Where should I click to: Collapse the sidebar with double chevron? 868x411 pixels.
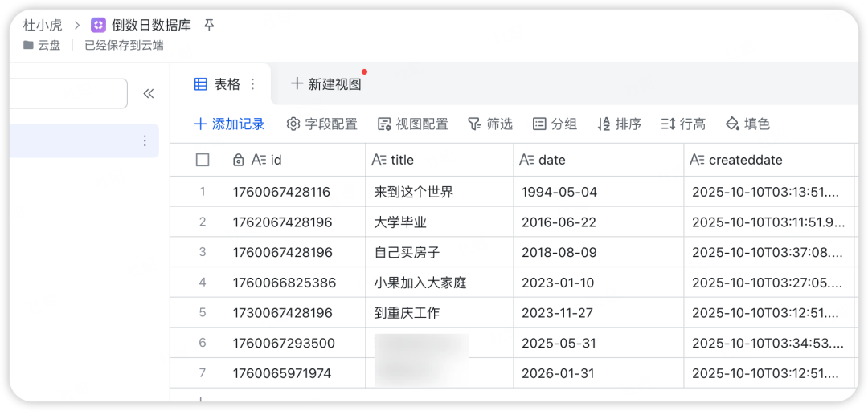[149, 93]
